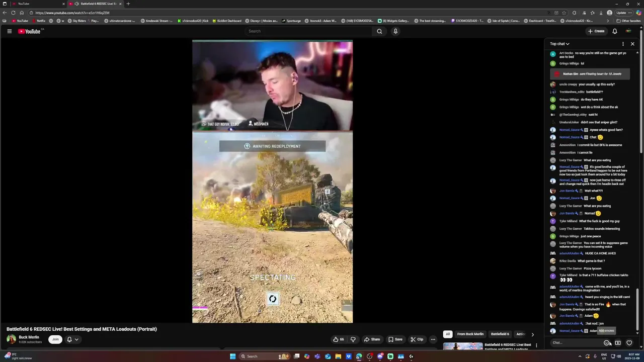Send a heart reaction in chat
644x362 pixels.
pos(629,343)
